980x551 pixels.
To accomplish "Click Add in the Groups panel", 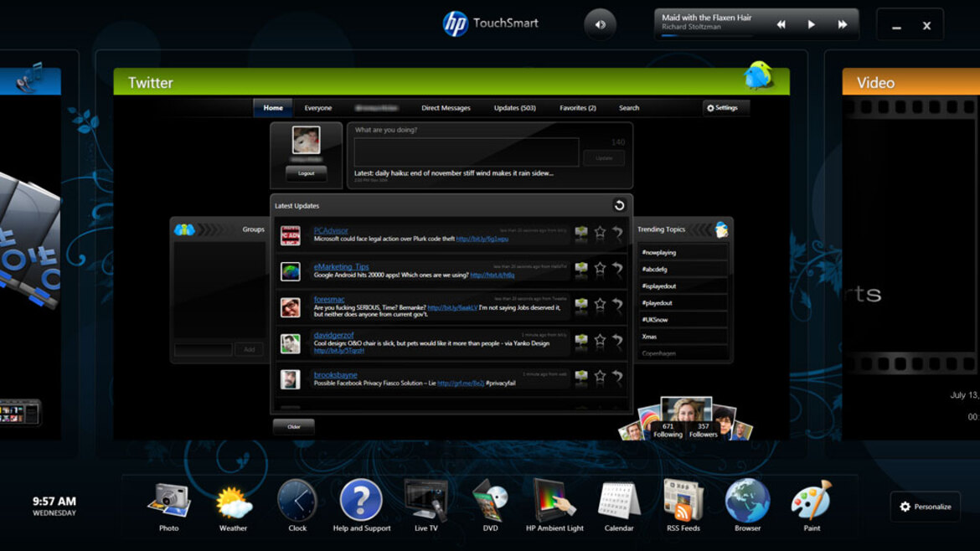I will coord(250,349).
